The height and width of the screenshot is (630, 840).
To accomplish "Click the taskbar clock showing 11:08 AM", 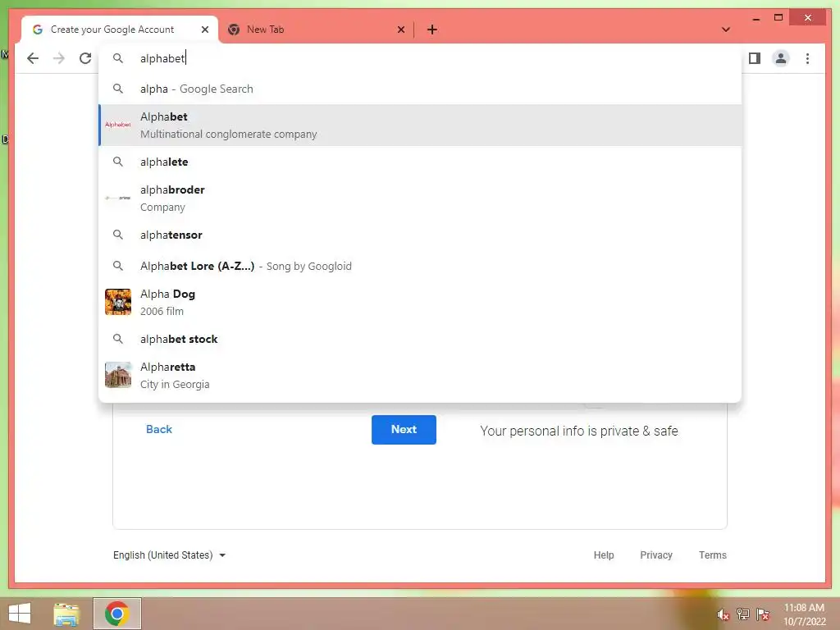I will (805, 614).
